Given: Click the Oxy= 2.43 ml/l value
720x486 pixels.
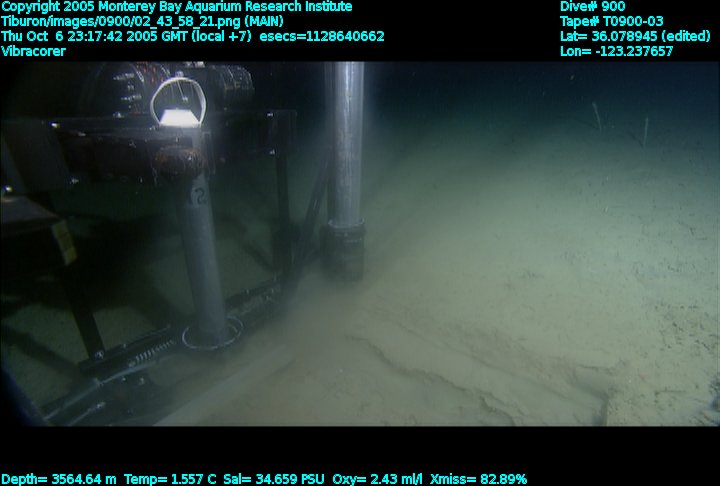Looking at the screenshot, I should click(377, 479).
